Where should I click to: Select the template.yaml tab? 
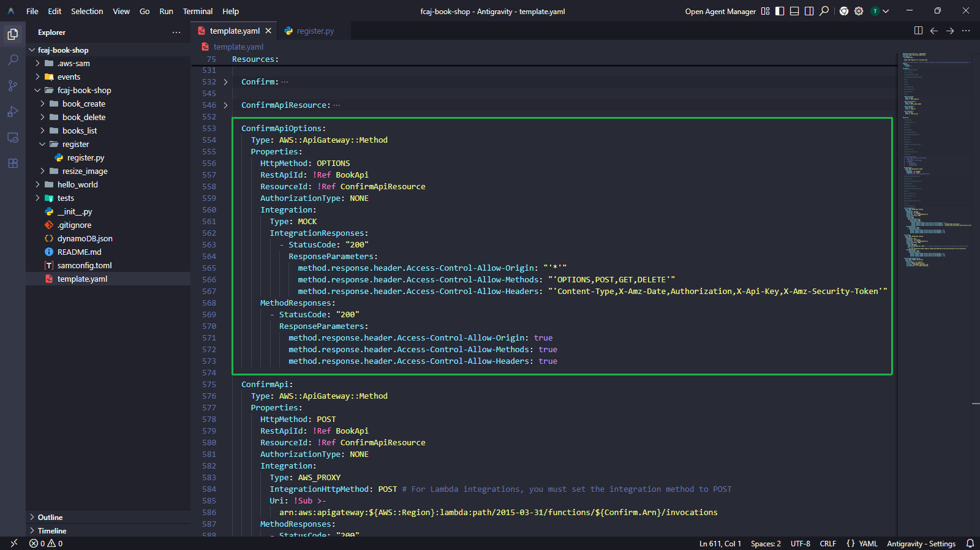tap(235, 31)
